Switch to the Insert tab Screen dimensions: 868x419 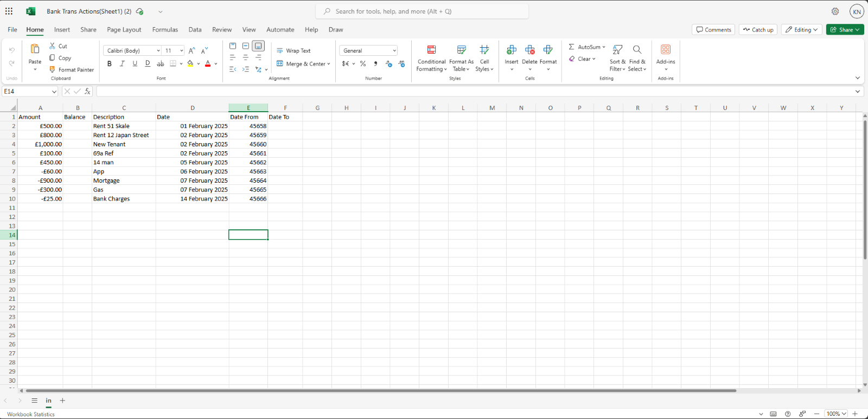(62, 30)
